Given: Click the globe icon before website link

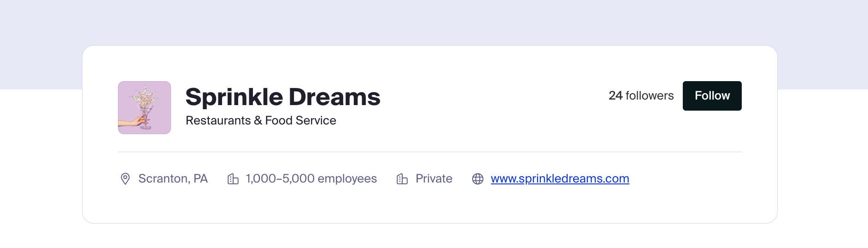Looking at the screenshot, I should click(478, 179).
